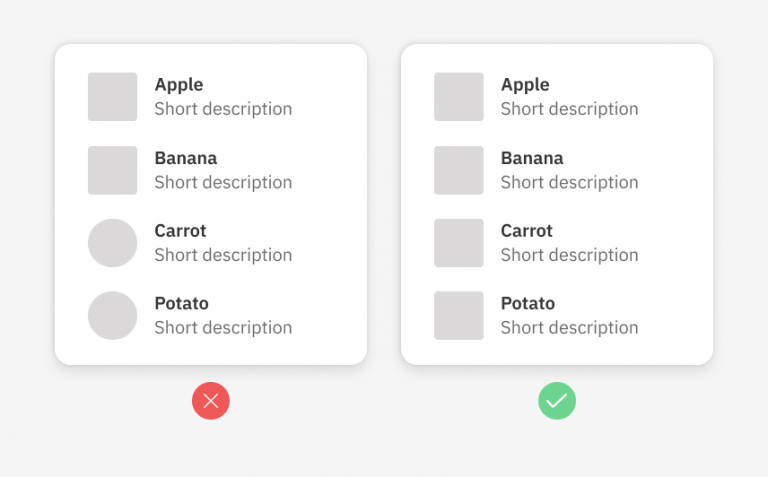Click the square Carrot thumbnail in right card
The height and width of the screenshot is (477, 768).
tap(459, 243)
